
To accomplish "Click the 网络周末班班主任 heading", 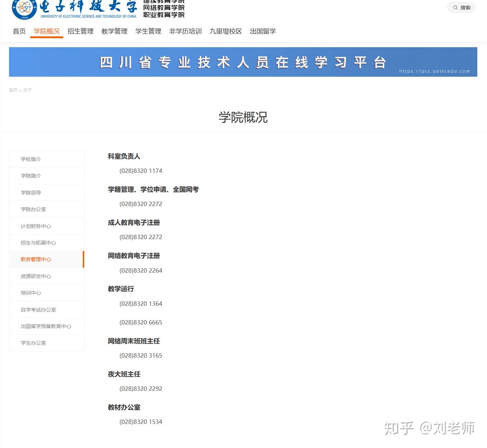I will coord(134,341).
